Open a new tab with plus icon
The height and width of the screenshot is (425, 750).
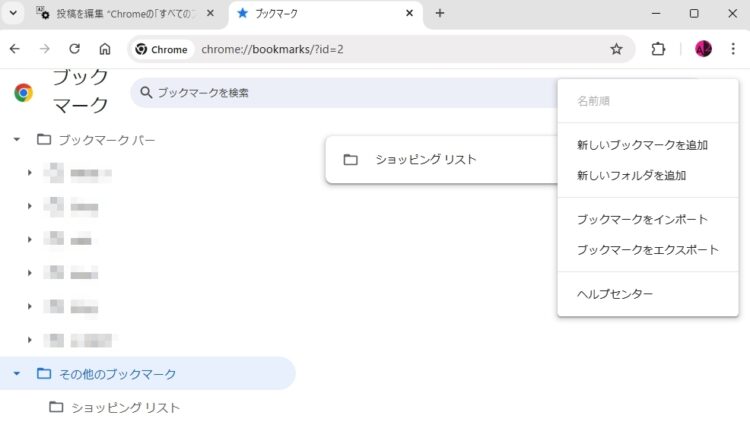(x=440, y=14)
